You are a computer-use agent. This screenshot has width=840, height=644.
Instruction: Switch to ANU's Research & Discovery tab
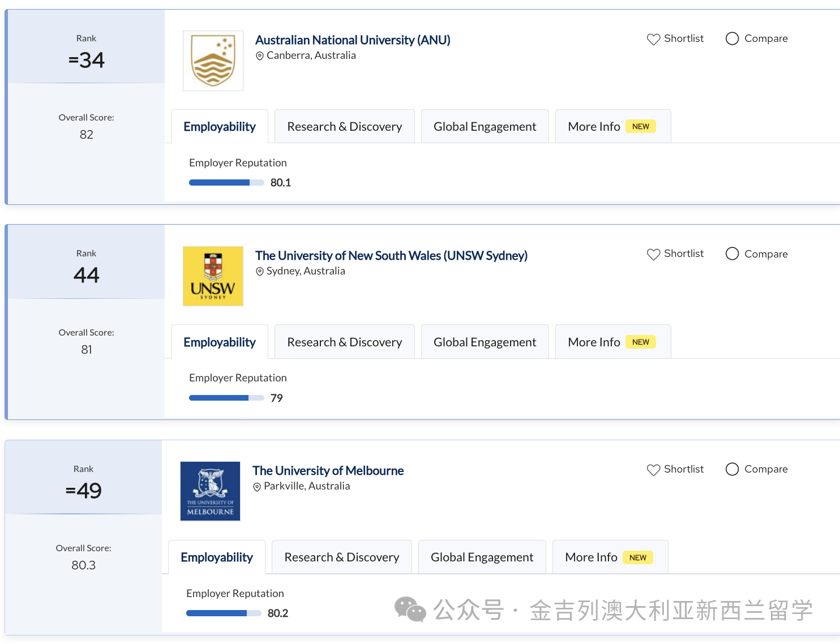click(x=345, y=126)
